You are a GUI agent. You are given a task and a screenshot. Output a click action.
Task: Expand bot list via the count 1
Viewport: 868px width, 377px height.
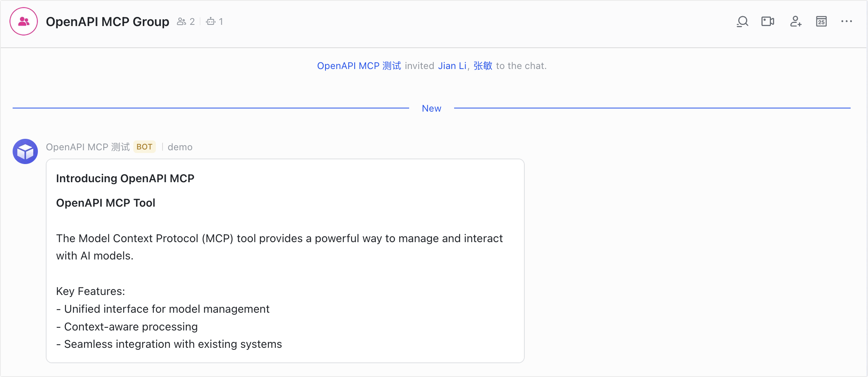pyautogui.click(x=221, y=21)
